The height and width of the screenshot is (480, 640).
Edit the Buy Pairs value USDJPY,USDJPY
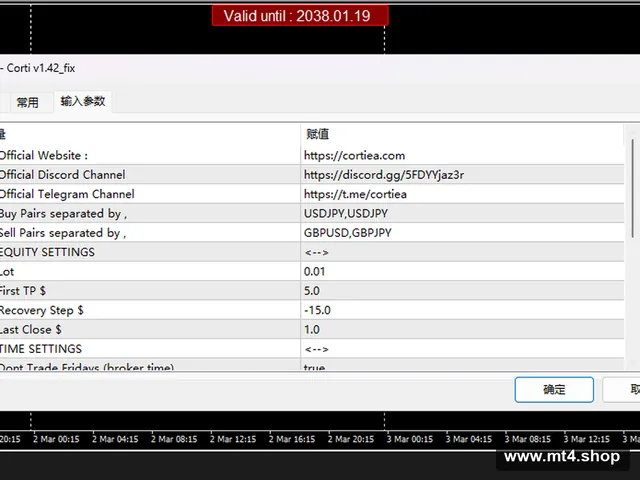click(x=462, y=213)
